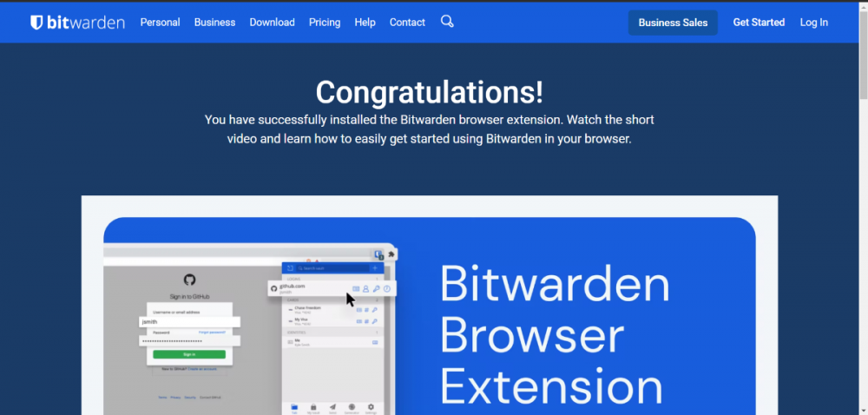Click the puzzle-piece extensions icon in the video preview
868x415 pixels.
391,254
